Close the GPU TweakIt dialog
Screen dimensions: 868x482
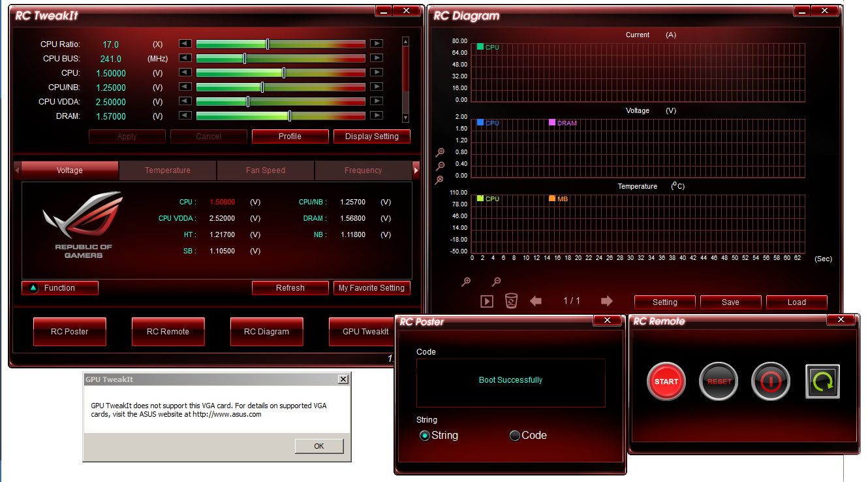pos(343,379)
